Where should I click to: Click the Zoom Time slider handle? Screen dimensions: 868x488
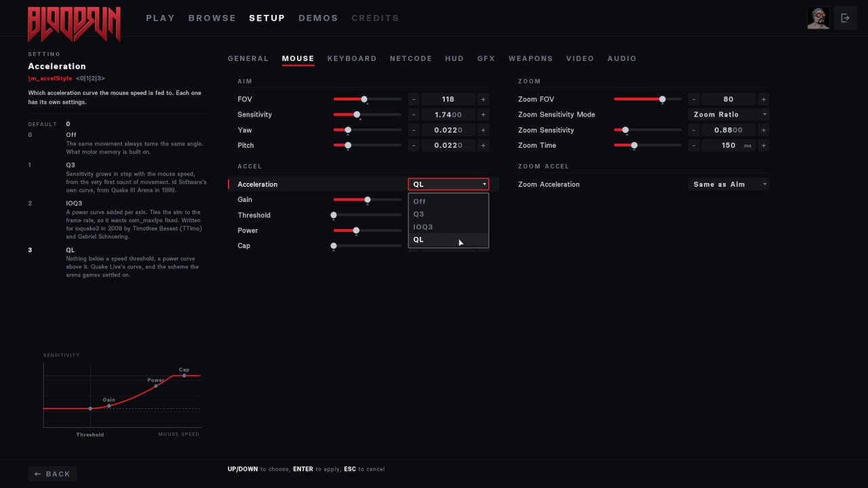tap(634, 146)
